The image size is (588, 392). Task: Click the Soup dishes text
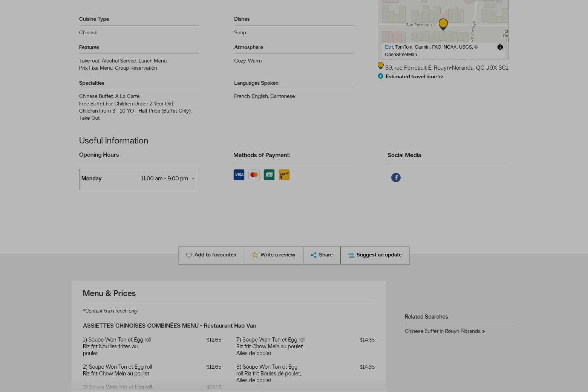click(x=240, y=33)
